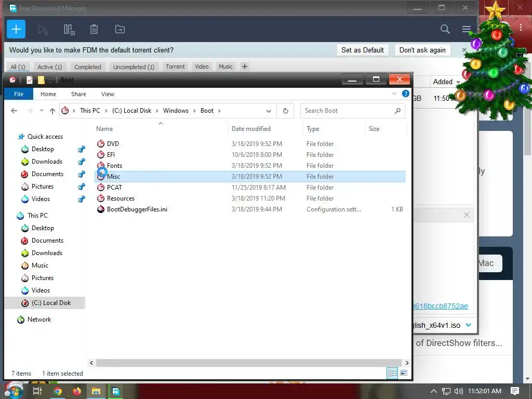Open the search magnifier in FDM toolbar
The height and width of the screenshot is (399, 532).
point(445,29)
